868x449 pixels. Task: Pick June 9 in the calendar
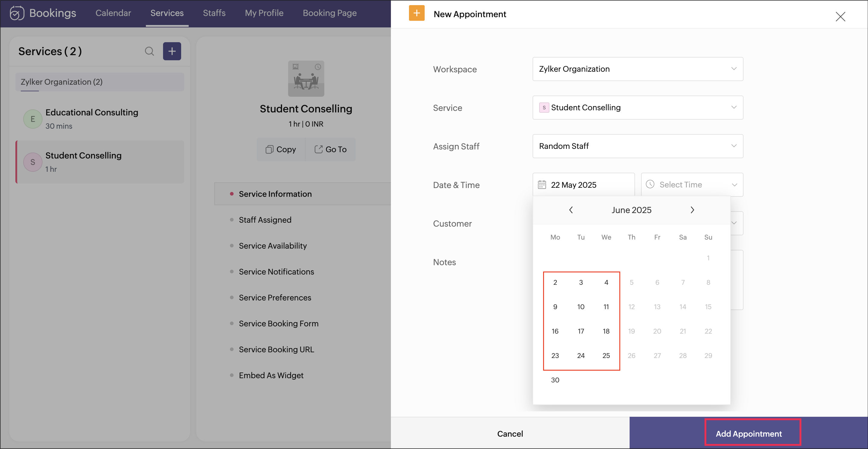[555, 307]
